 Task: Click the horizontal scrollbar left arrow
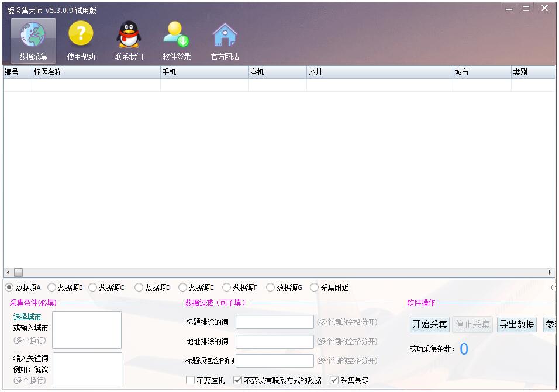coord(7,272)
